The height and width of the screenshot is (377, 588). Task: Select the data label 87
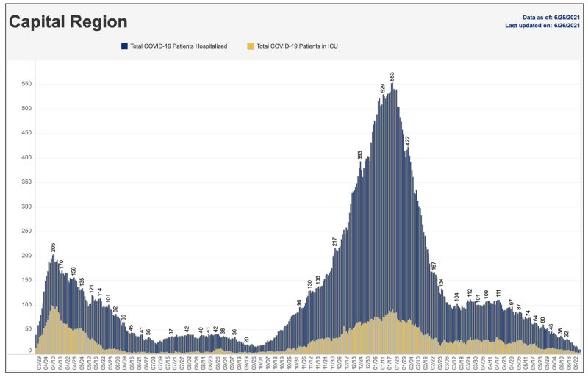pos(519,307)
